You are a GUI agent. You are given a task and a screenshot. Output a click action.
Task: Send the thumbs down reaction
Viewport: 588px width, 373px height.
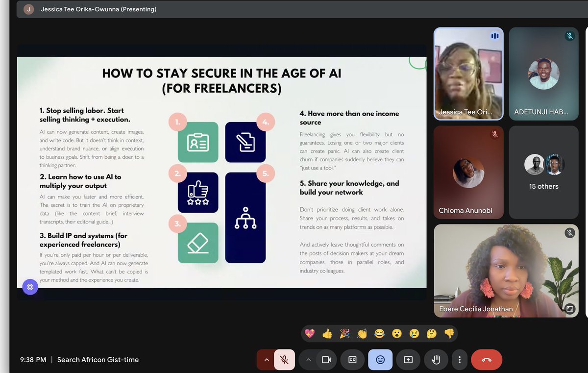click(449, 334)
